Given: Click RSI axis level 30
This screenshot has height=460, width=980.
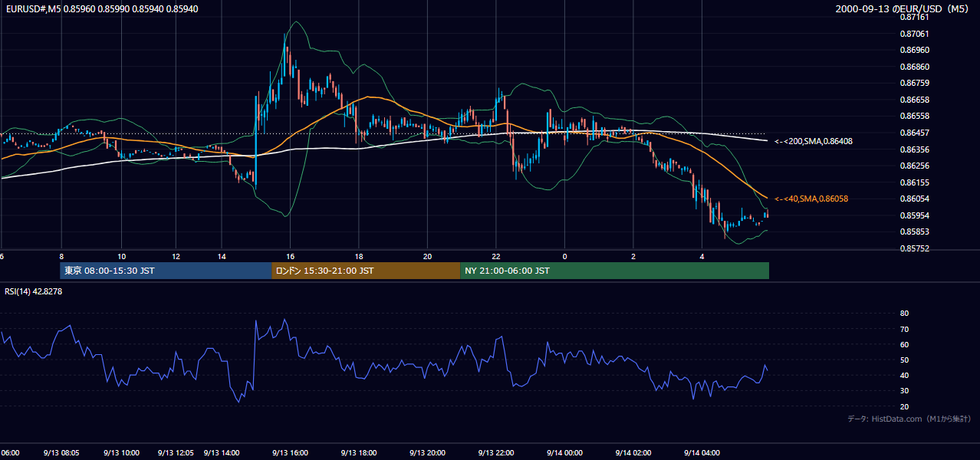Looking at the screenshot, I should click(904, 391).
